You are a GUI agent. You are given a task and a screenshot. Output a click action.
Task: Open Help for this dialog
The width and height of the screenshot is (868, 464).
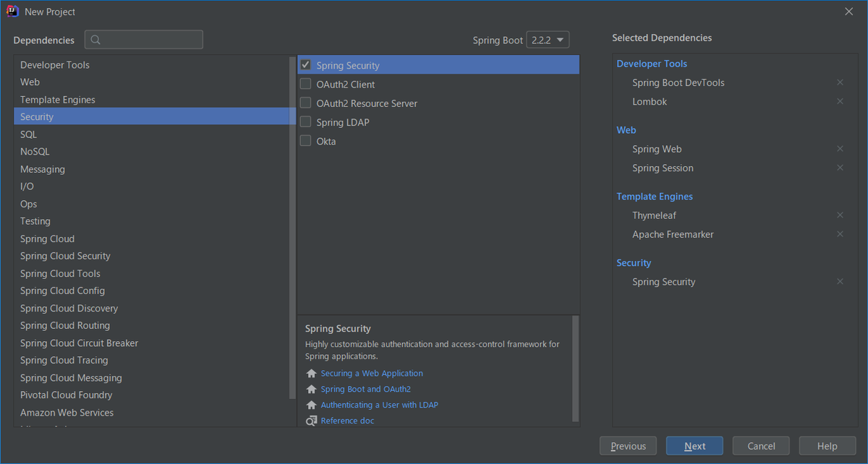(x=827, y=446)
